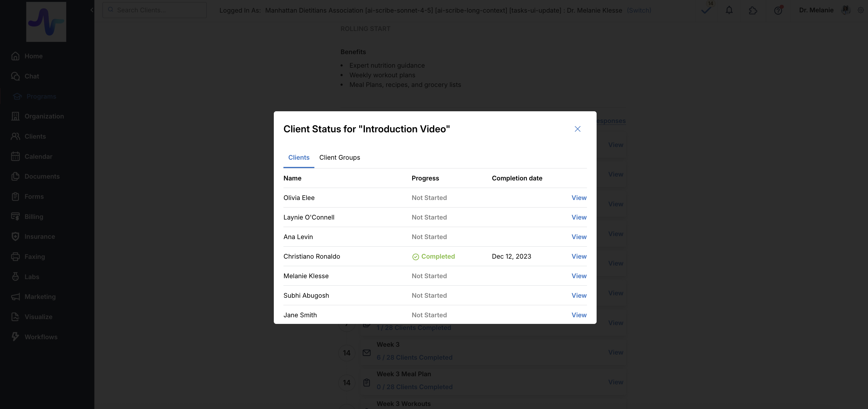The width and height of the screenshot is (868, 409).
Task: Open the settings gear icon
Action: coord(860,10)
